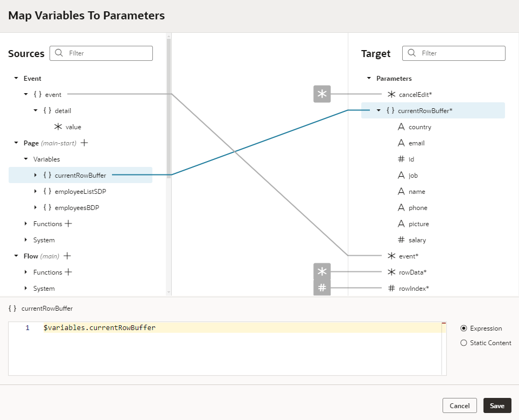Click the plus icon beside Flow (main)
The image size is (519, 420).
(x=67, y=256)
